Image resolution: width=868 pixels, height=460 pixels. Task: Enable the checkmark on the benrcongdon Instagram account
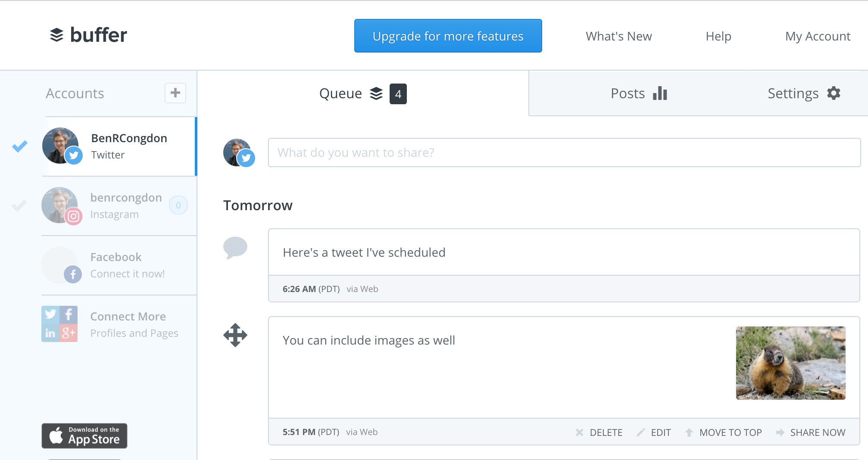point(19,205)
